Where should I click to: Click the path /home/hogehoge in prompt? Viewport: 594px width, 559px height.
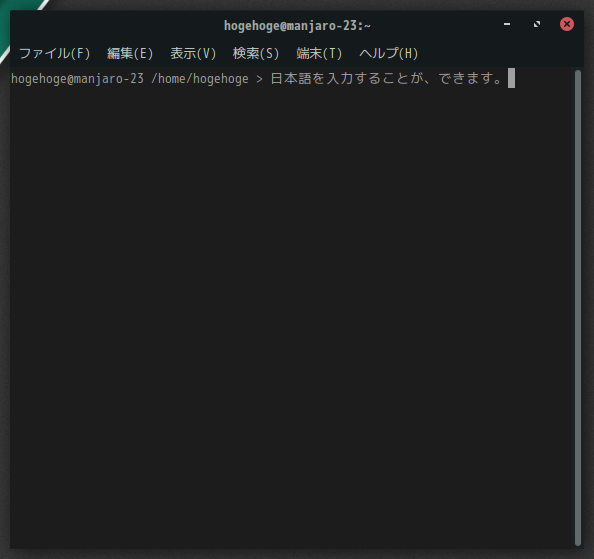pos(200,79)
